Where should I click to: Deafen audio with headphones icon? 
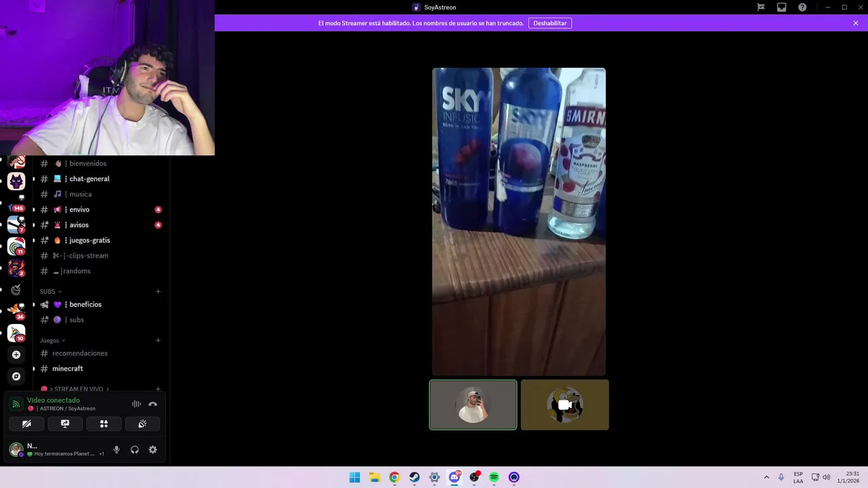pos(134,449)
